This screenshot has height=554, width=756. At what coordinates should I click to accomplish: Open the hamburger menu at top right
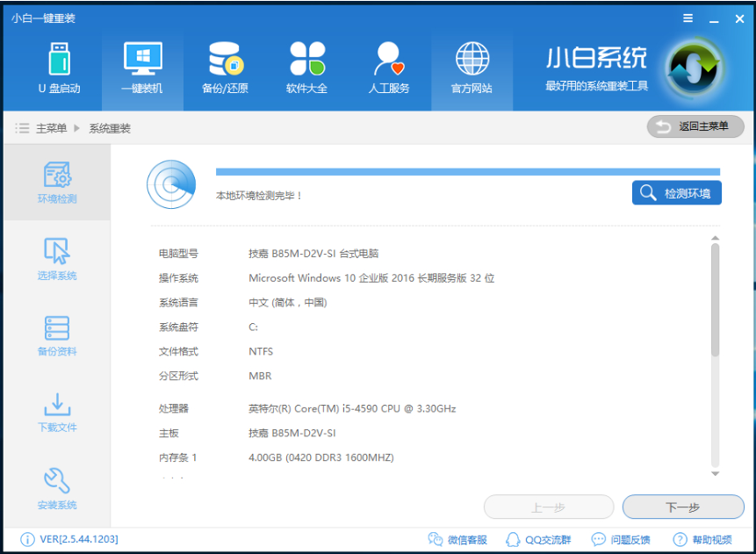(688, 18)
